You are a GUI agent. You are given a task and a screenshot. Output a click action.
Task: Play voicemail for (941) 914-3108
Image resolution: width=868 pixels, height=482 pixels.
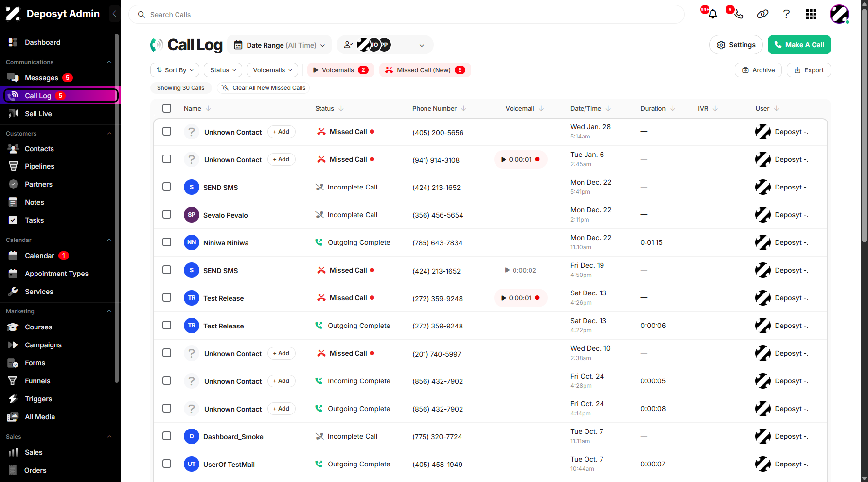(520, 159)
